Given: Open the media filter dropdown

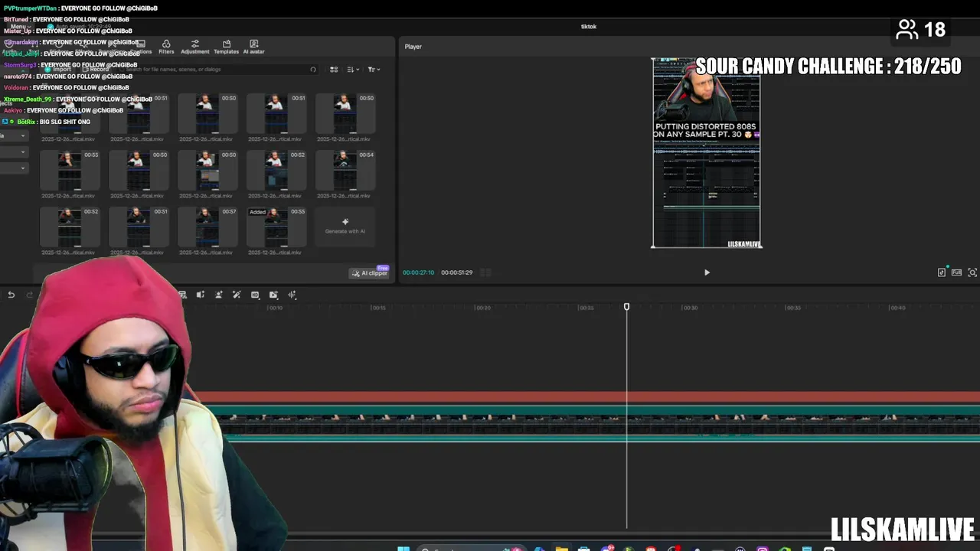Looking at the screenshot, I should [373, 70].
